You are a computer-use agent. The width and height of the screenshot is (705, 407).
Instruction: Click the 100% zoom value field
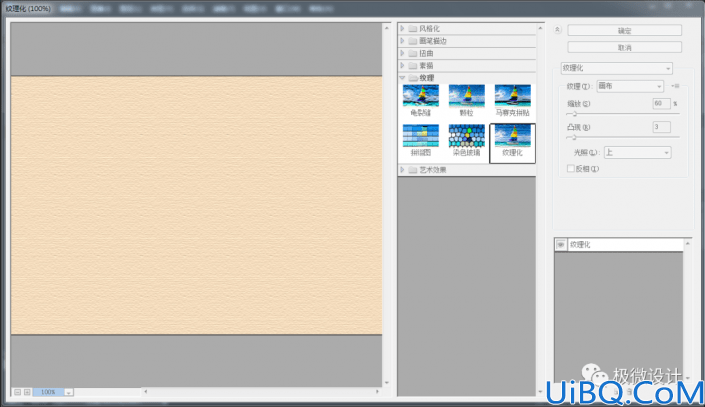(49, 392)
